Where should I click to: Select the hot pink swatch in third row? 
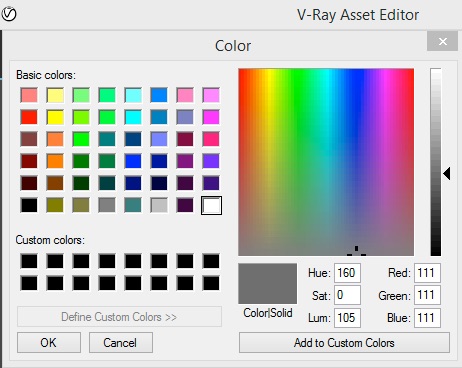pyautogui.click(x=211, y=139)
